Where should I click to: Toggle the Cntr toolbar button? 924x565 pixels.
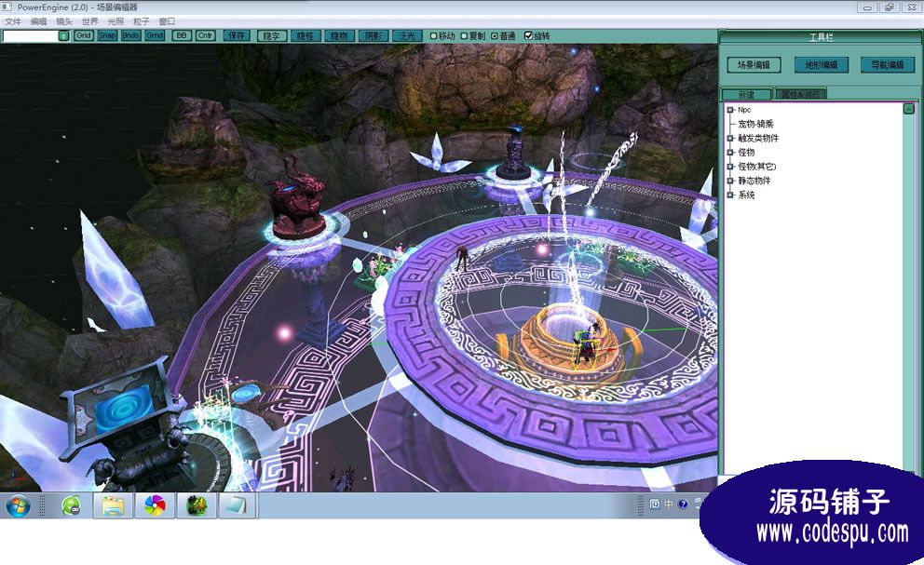coord(205,36)
